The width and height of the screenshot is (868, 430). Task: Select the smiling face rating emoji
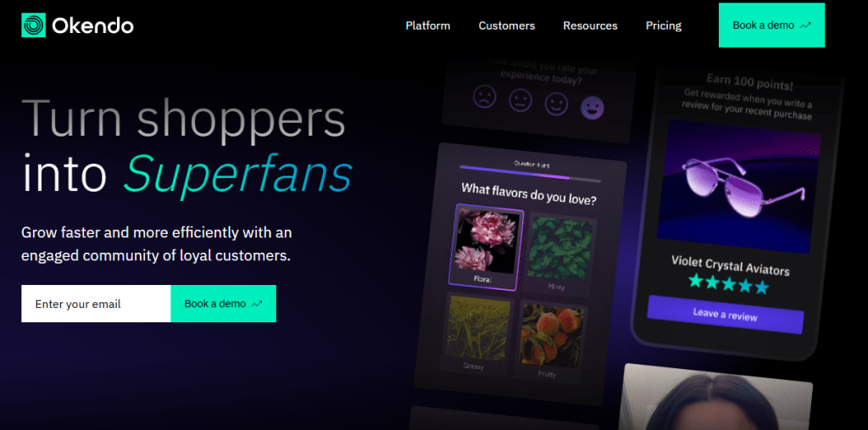pos(556,103)
